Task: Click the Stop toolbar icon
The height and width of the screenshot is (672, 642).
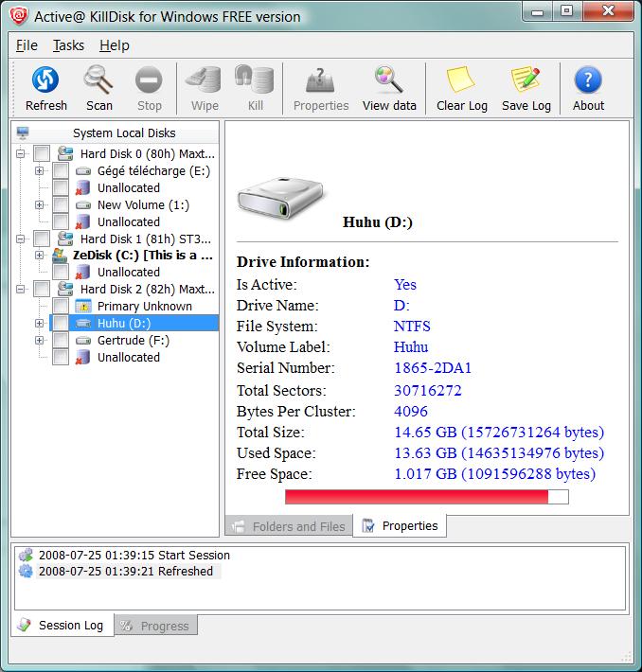Action: pyautogui.click(x=149, y=80)
